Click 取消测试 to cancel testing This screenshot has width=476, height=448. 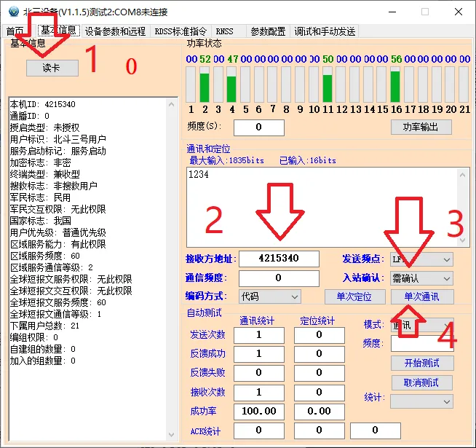pos(421,382)
